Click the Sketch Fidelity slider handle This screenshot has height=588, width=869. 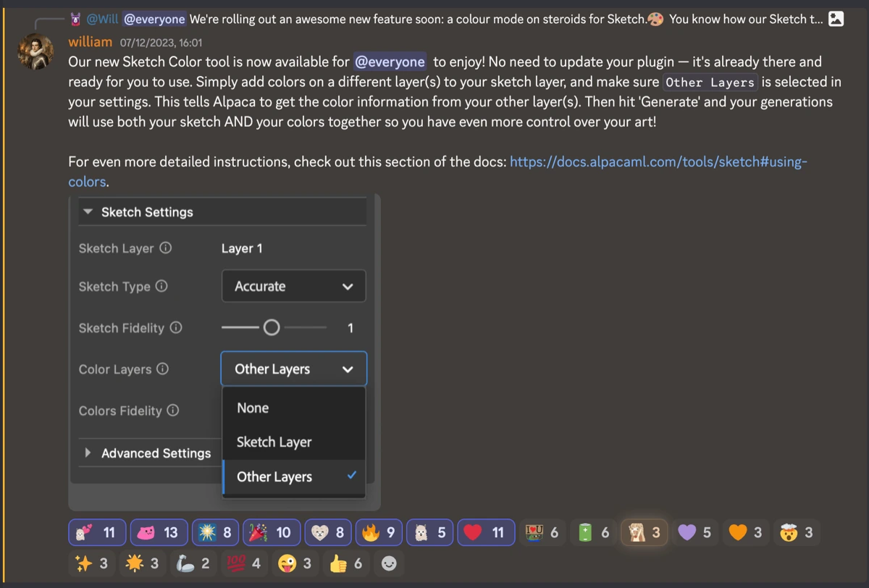pos(272,328)
